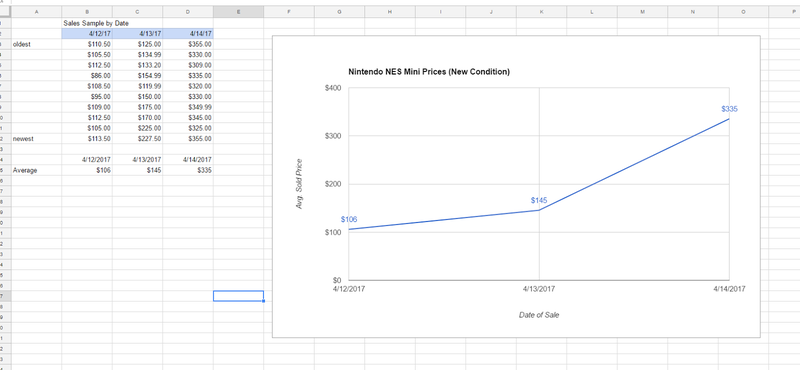Click the $145 data label on chart
Image resolution: width=800 pixels, height=370 pixels.
coord(539,200)
